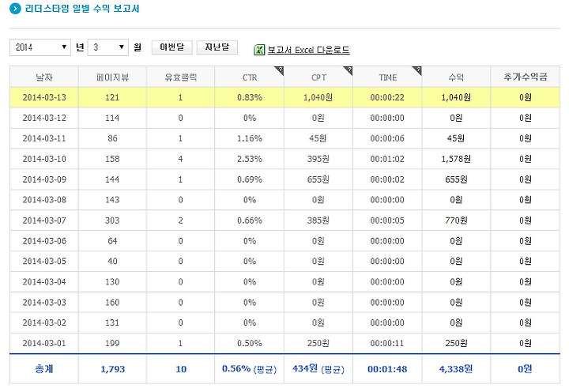Click the 날짜 column header

44,77
